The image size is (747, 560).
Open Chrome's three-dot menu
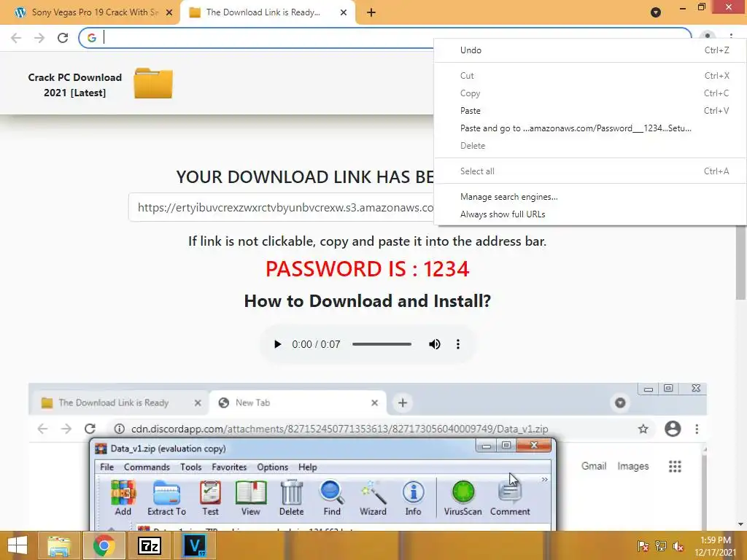[x=731, y=36]
